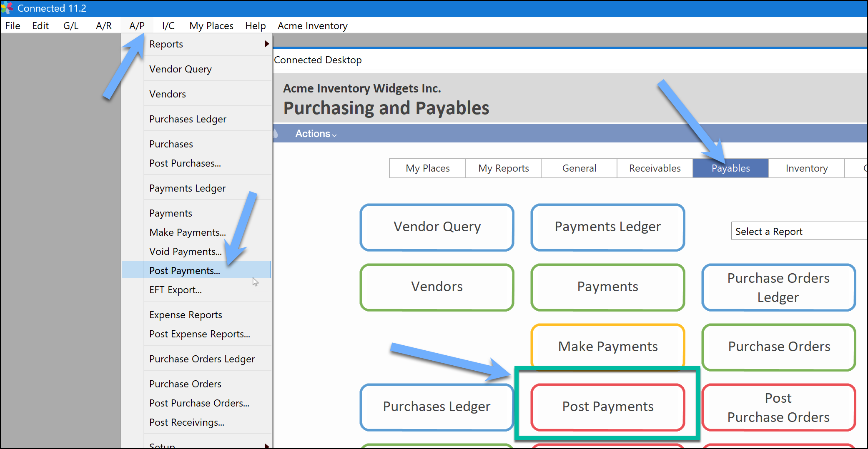Expand the Reports submenu arrow

pos(267,44)
